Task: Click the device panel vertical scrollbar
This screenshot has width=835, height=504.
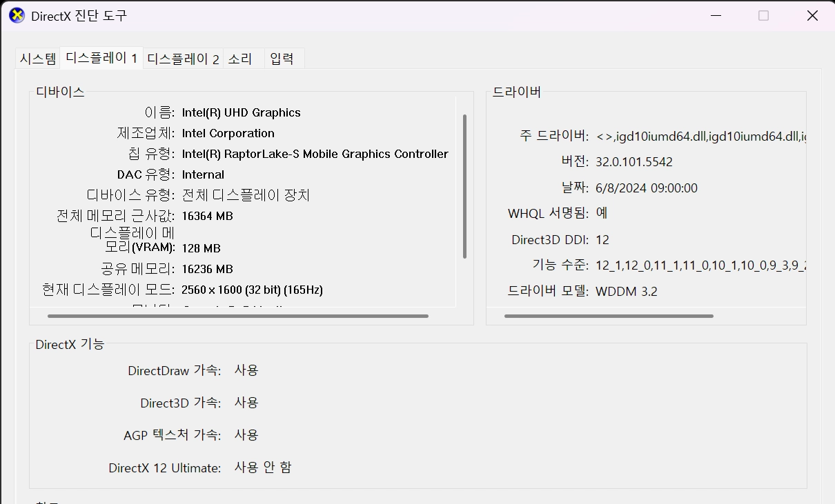Action: click(x=464, y=186)
